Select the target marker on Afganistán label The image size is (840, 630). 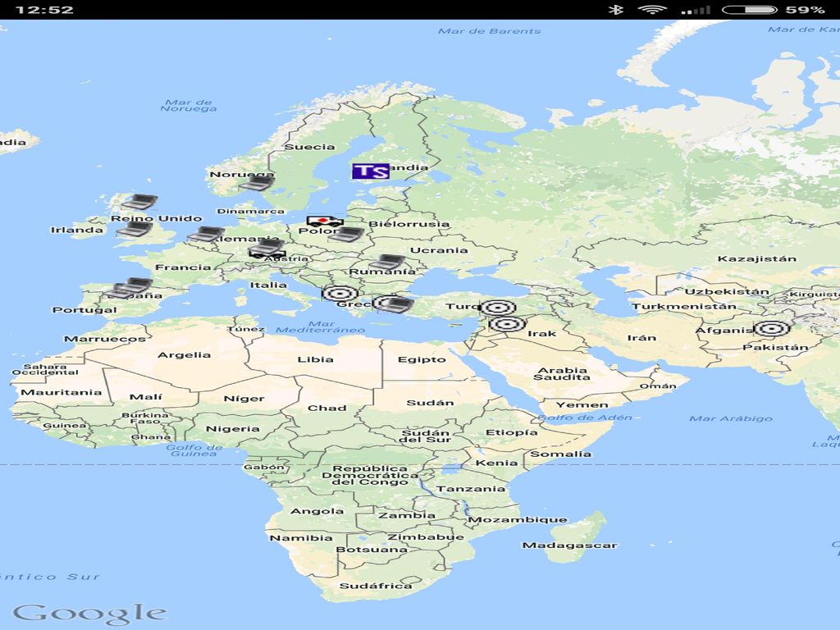772,328
